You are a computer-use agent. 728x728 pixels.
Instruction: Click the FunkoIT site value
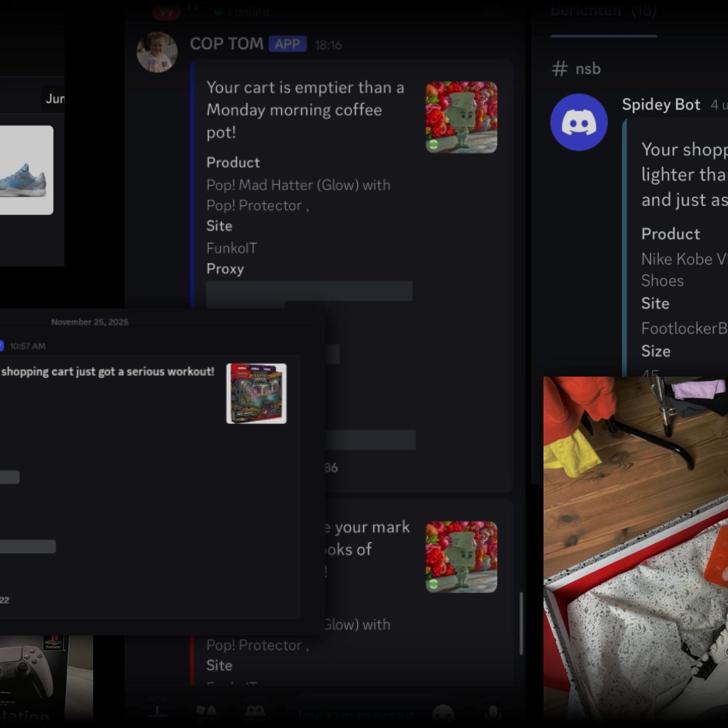pos(232,248)
